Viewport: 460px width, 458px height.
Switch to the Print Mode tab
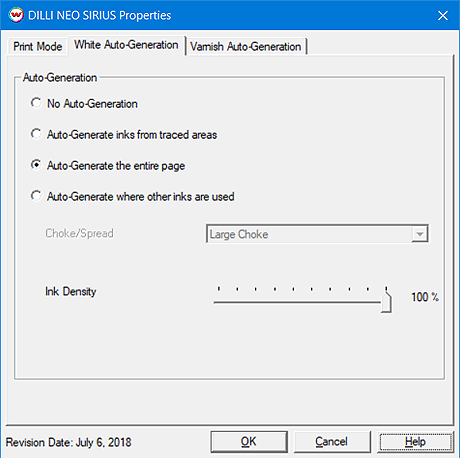tap(37, 46)
